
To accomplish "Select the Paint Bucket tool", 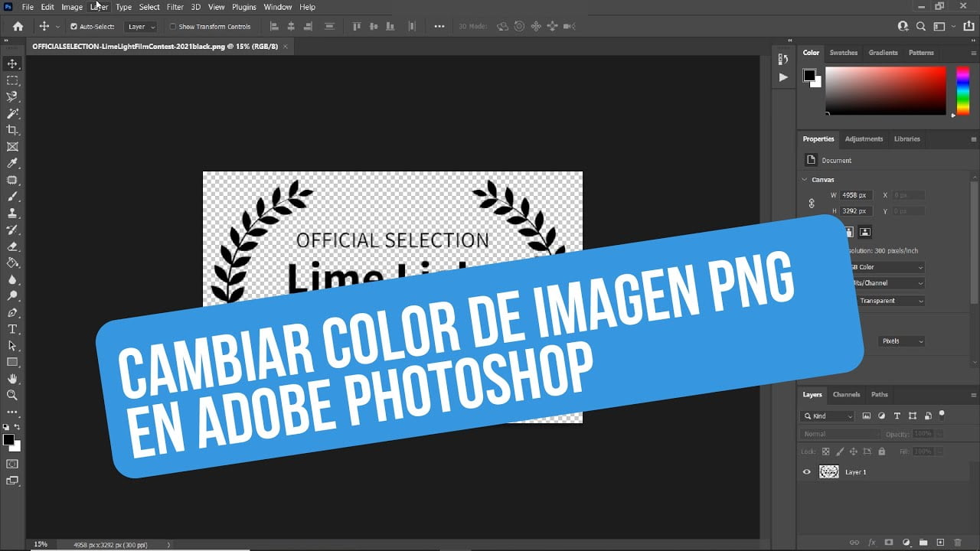I will pyautogui.click(x=12, y=263).
